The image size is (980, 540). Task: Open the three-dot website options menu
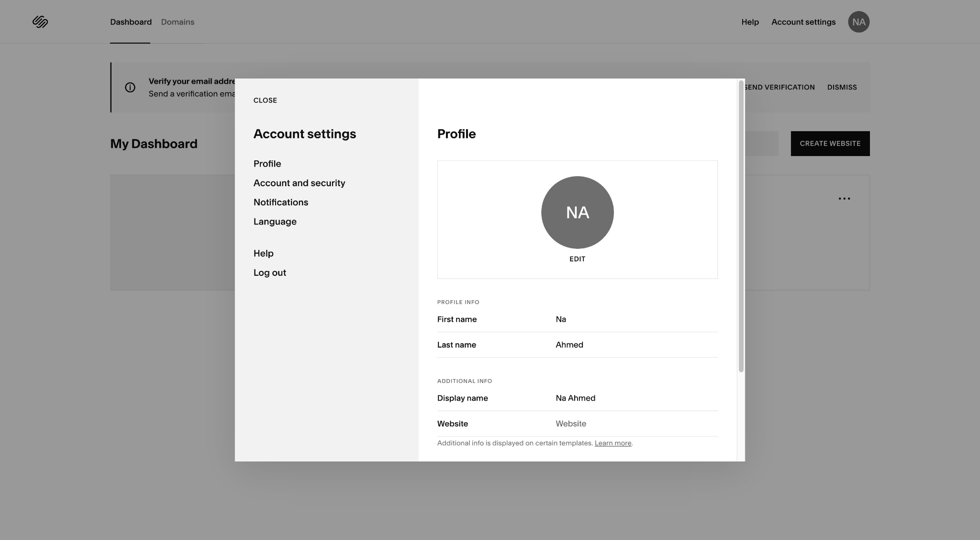point(844,199)
